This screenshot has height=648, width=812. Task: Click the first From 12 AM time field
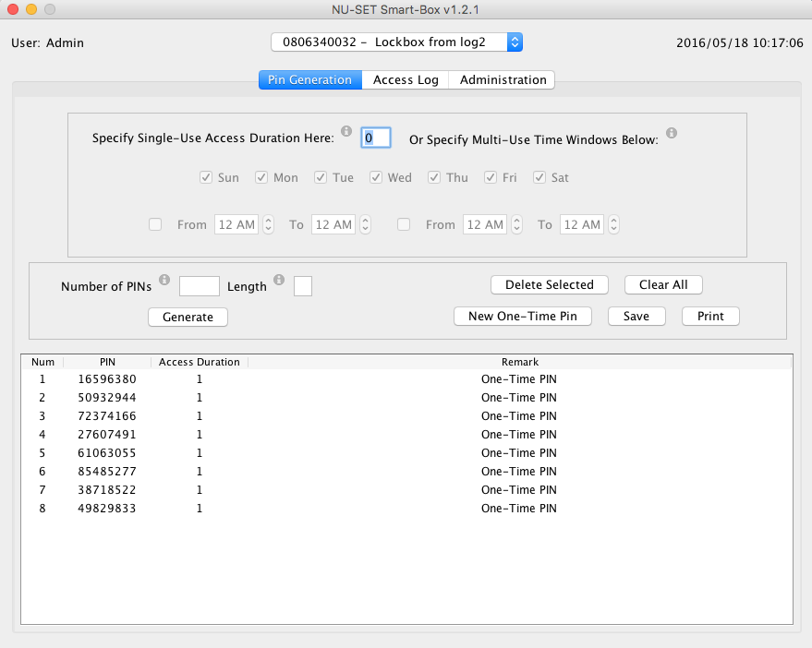coord(236,224)
